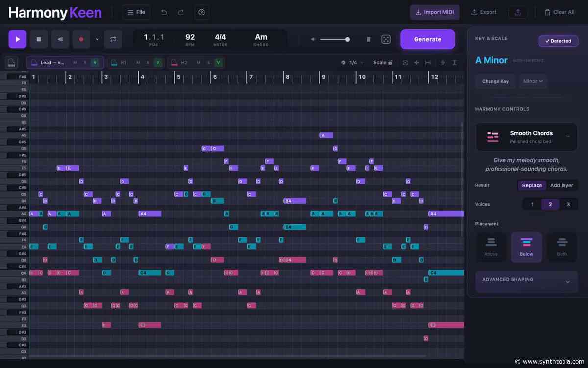Toggle H1 track visibility V button
This screenshot has height=368, width=588.
click(158, 63)
